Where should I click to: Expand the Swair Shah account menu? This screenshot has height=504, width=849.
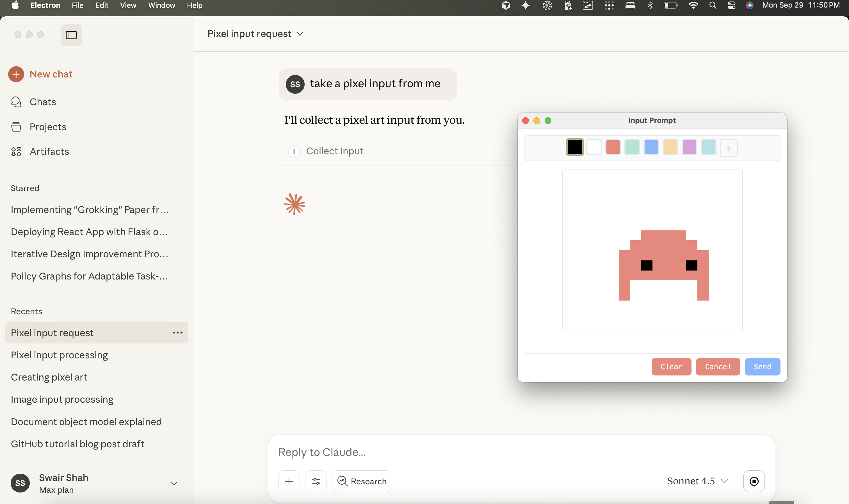point(174,483)
